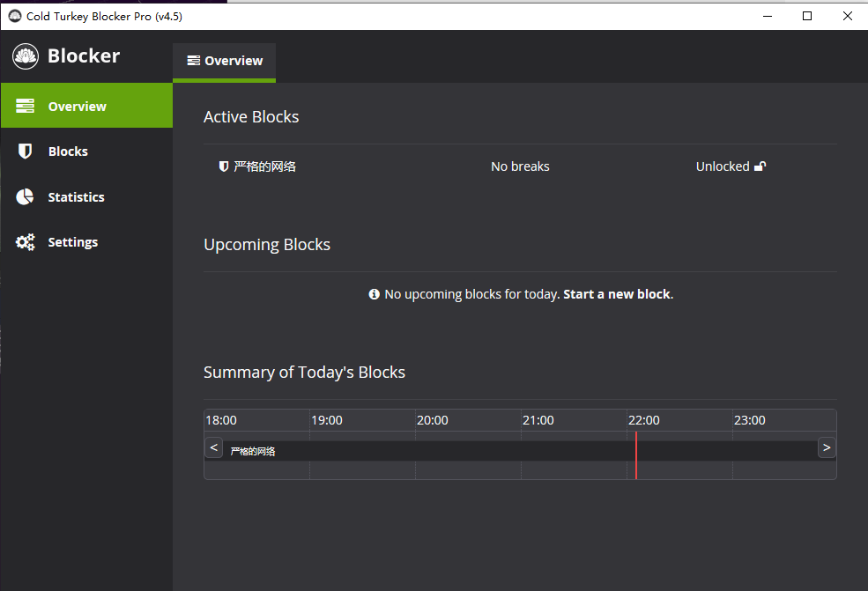Click the 18:00 timeline hour label
Viewport: 868px width, 591px height.
221,420
